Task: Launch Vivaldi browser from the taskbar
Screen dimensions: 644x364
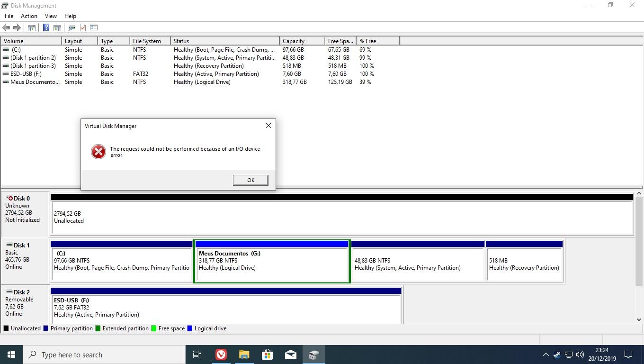Action: tap(221, 355)
